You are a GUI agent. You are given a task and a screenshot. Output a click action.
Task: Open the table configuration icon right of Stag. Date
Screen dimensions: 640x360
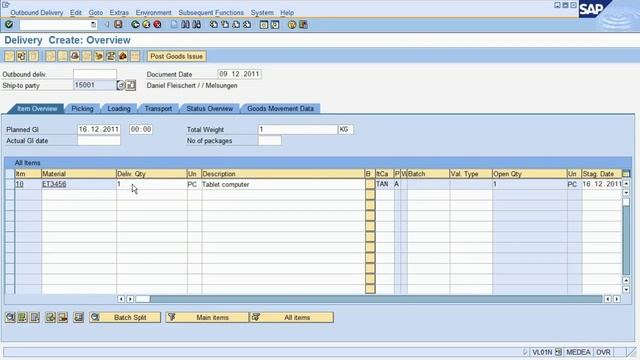pos(626,174)
